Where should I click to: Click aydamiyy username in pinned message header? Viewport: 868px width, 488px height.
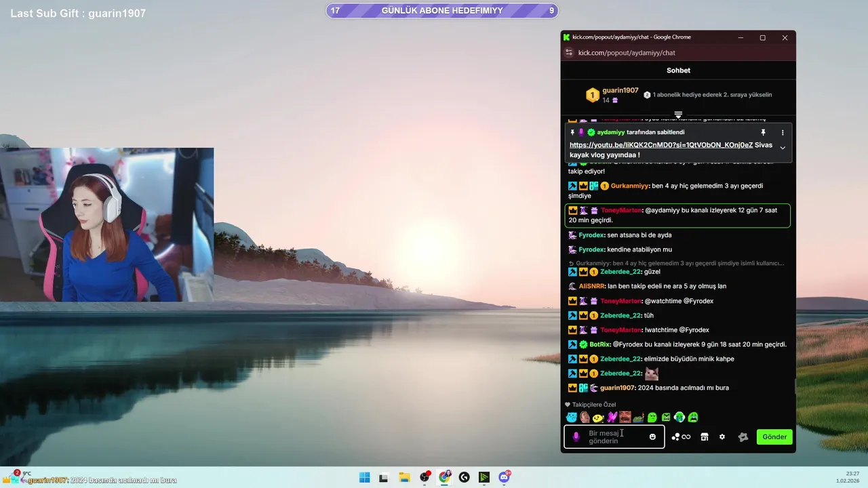point(611,132)
